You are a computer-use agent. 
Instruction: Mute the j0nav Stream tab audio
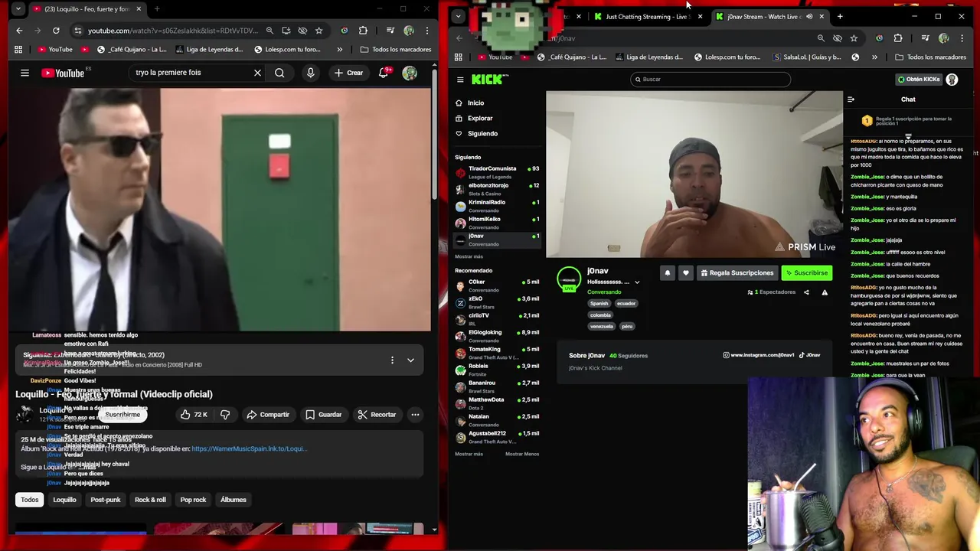(x=809, y=16)
